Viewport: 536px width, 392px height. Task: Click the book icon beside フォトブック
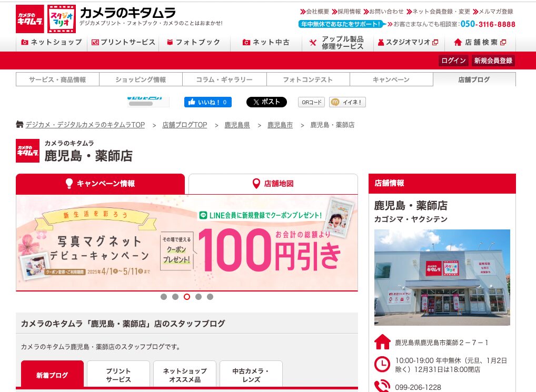[x=170, y=42]
